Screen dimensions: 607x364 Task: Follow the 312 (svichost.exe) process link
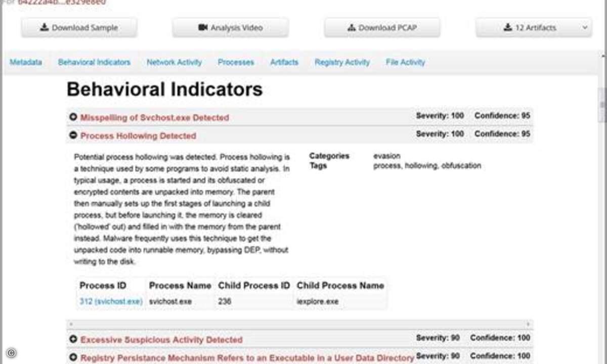coord(111,301)
